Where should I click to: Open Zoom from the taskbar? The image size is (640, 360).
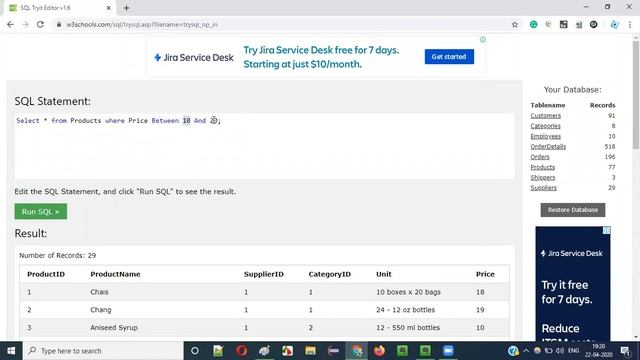448,351
